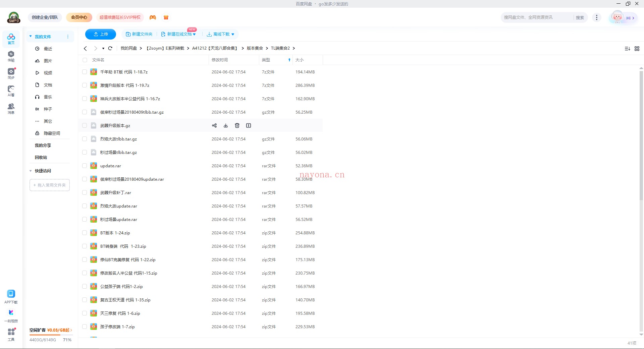Share the 武器升级版本.gz file
This screenshot has height=349, width=644.
pos(214,125)
